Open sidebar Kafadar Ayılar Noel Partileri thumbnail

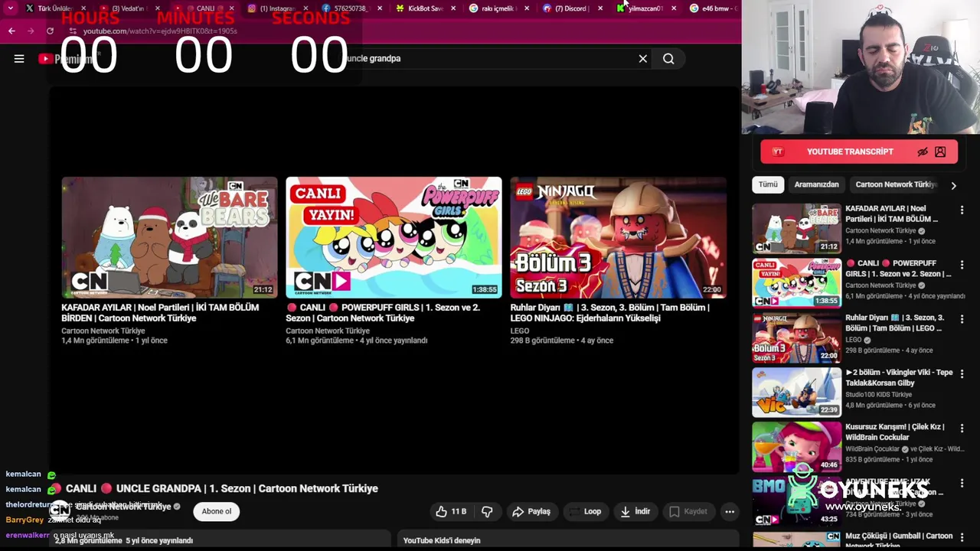pyautogui.click(x=796, y=228)
